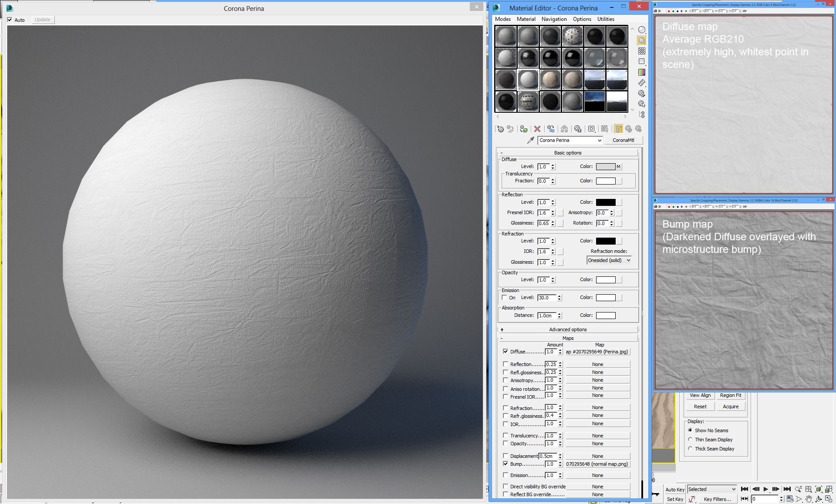Uncheck the Auto render preview checkbox
This screenshot has height=504, width=836.
(x=10, y=20)
